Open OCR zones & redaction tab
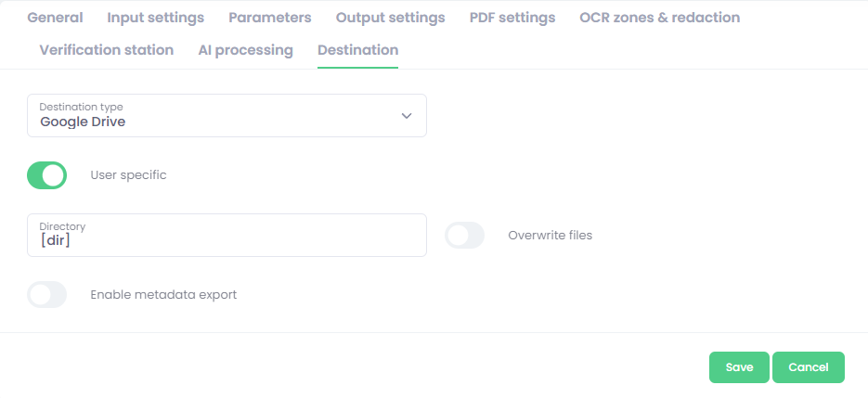Screen dimensions: 868x398 tap(659, 18)
